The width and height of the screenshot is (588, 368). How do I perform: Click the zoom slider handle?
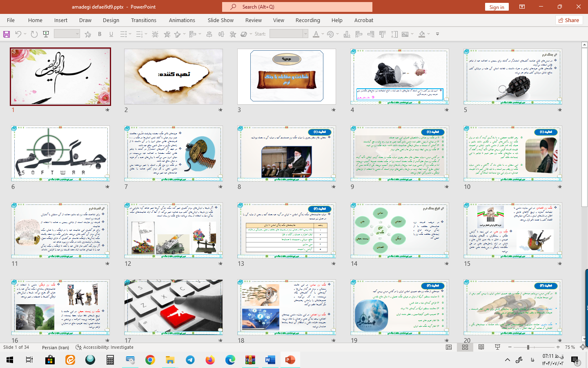[x=528, y=347]
